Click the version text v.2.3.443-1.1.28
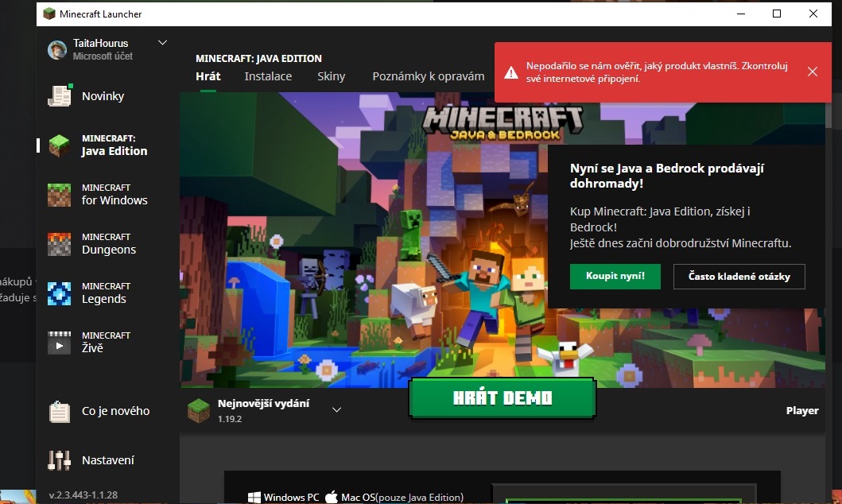Viewport: 842px width, 504px height. pyautogui.click(x=83, y=495)
